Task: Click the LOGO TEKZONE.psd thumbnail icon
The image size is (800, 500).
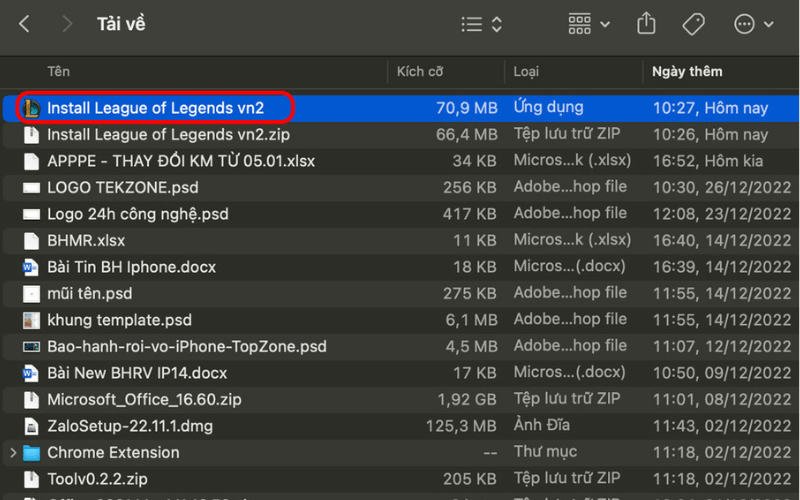Action: point(31,188)
